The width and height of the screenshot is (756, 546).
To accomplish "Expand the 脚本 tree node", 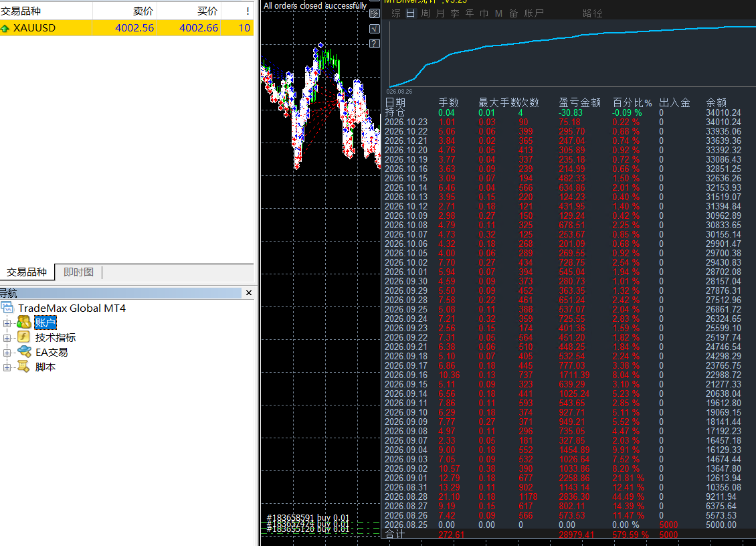I will click(7, 368).
